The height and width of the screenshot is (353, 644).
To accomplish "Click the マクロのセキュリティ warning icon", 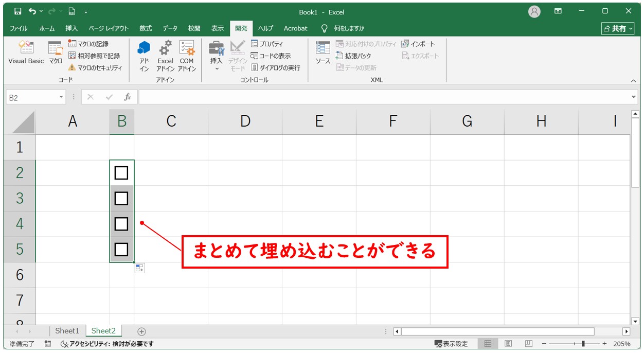I will pyautogui.click(x=72, y=67).
